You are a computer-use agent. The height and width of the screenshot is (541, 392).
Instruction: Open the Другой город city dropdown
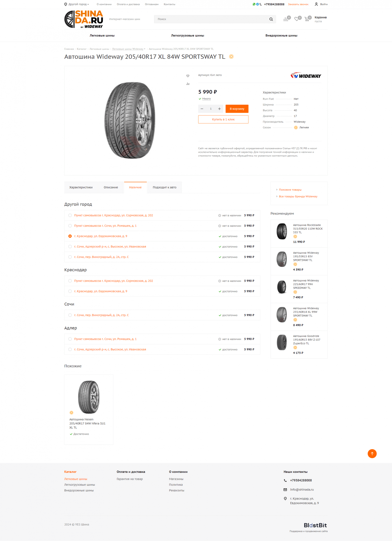(x=77, y=4)
